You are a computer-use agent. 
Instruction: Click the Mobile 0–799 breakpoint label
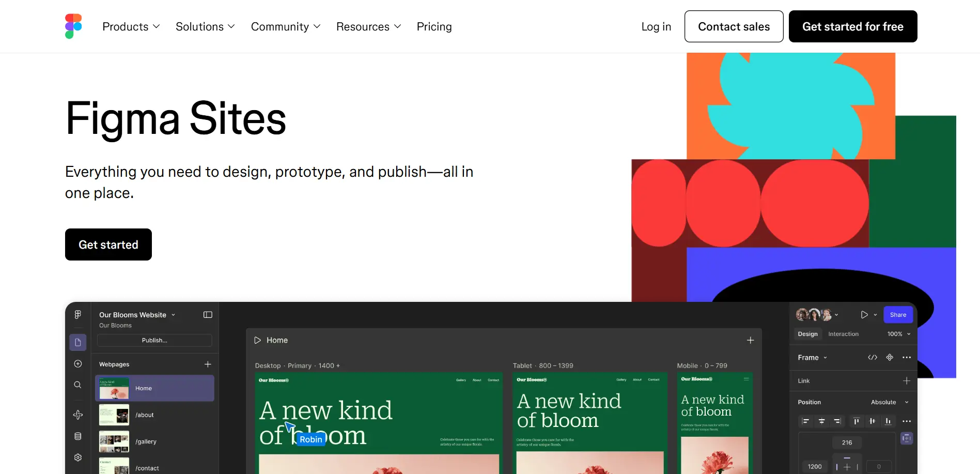click(702, 365)
